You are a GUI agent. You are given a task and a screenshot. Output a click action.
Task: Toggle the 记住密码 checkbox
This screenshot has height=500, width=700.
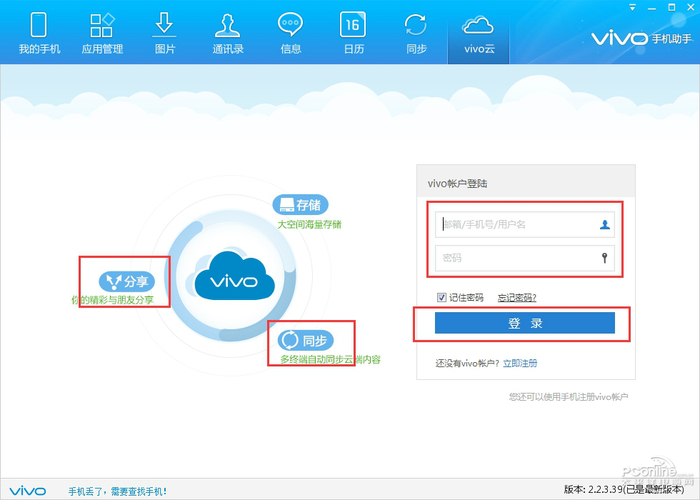[442, 297]
